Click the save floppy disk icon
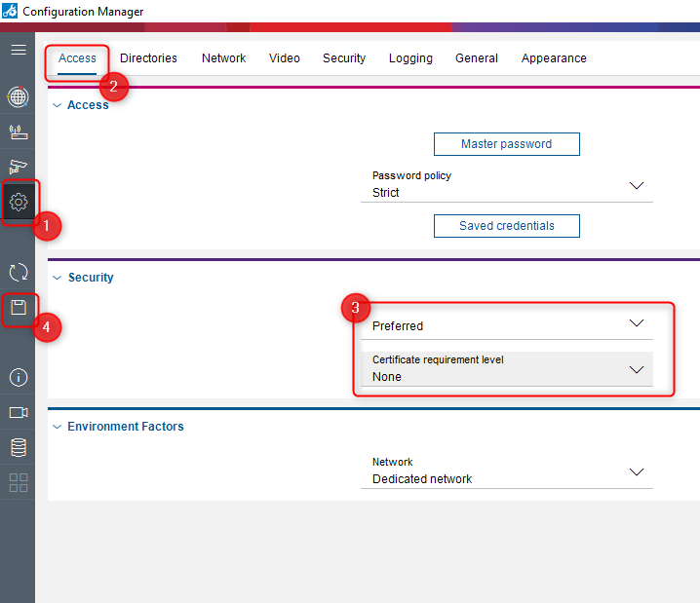The image size is (700, 603). point(18,309)
